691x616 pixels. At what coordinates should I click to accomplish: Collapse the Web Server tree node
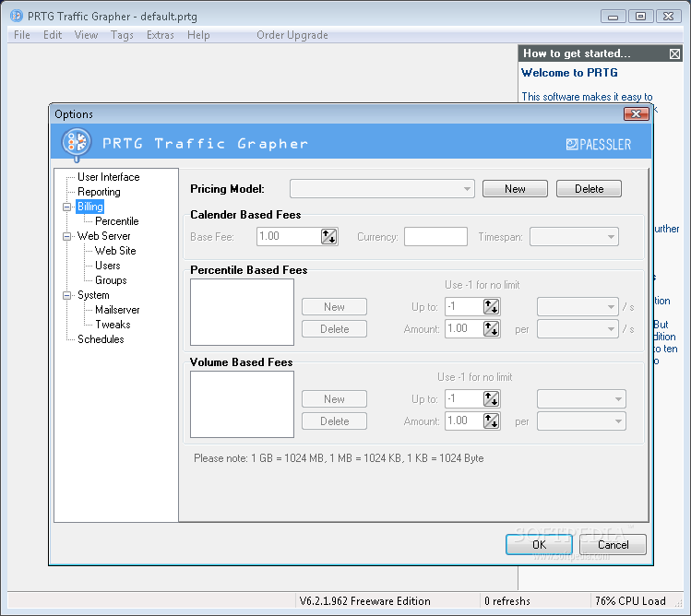pos(67,236)
